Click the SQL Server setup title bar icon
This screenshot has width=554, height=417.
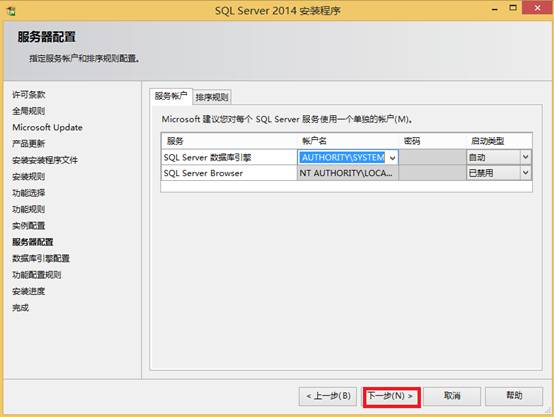point(11,11)
